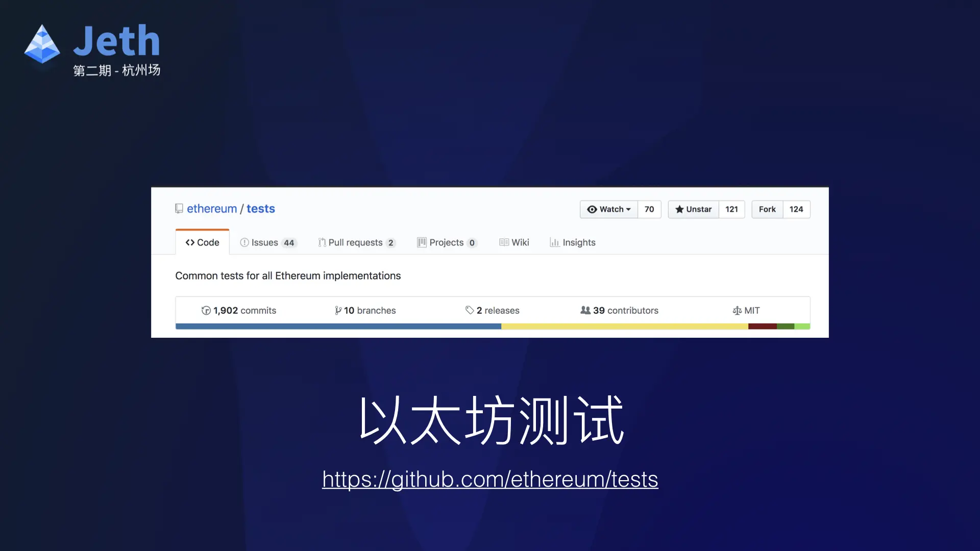Open the Projects tab
This screenshot has width=980, height=551.
click(447, 242)
